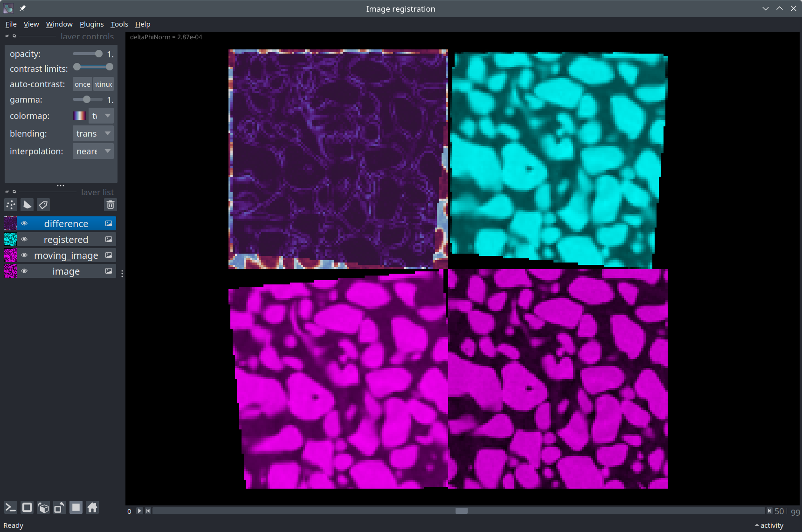The width and height of the screenshot is (802, 532).
Task: Open the console toggle icon
Action: click(x=11, y=507)
